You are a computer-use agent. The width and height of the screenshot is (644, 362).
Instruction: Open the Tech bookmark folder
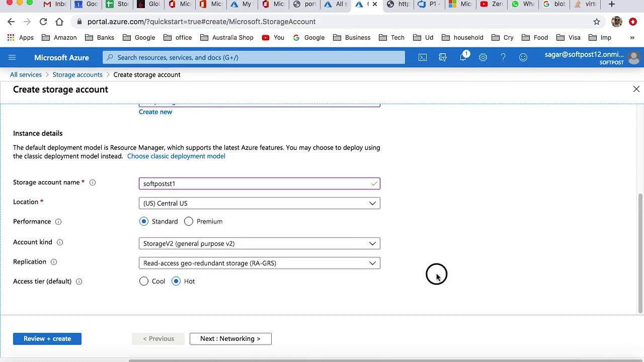click(391, 38)
